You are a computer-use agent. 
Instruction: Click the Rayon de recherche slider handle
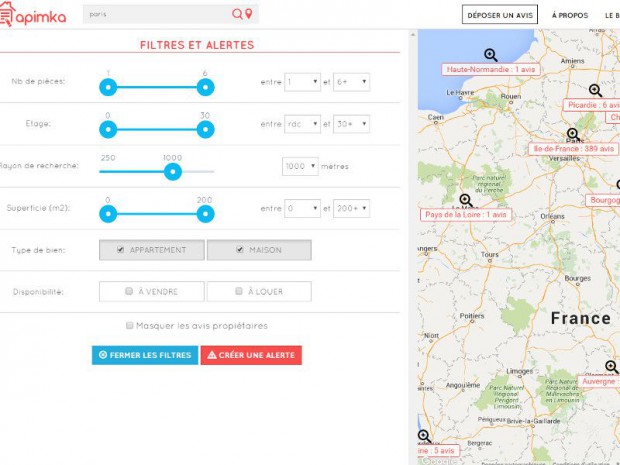coord(173,172)
